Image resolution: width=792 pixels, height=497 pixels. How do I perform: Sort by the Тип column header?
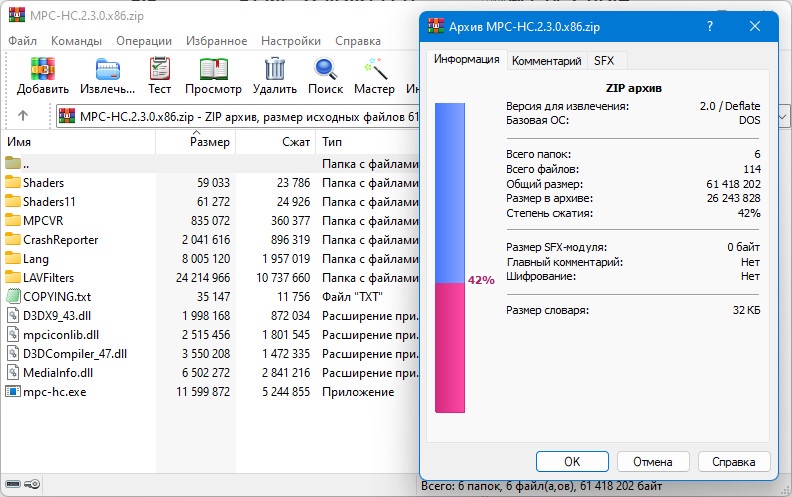[368, 142]
